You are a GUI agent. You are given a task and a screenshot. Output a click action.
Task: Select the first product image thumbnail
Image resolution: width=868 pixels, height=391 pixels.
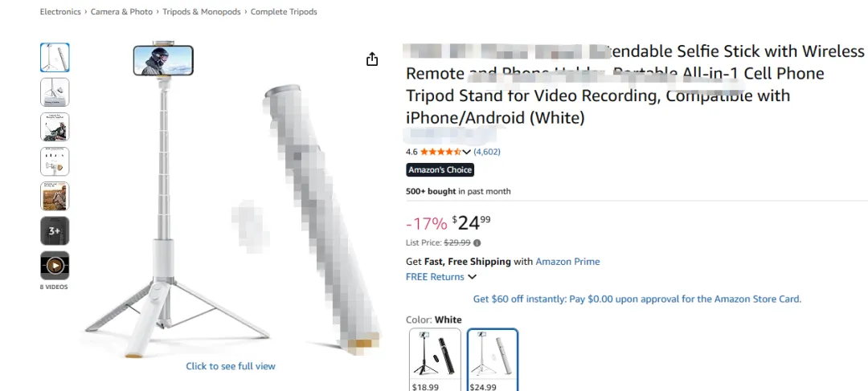coord(55,58)
